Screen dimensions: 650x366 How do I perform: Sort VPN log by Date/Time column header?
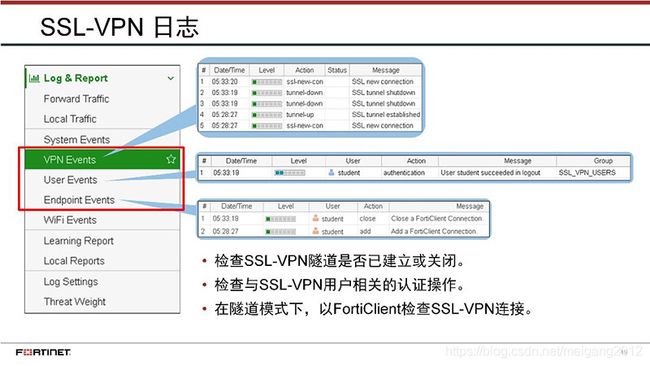point(229,70)
